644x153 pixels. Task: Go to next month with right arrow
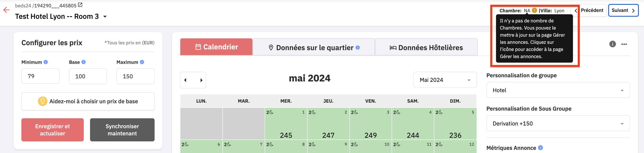(201, 80)
